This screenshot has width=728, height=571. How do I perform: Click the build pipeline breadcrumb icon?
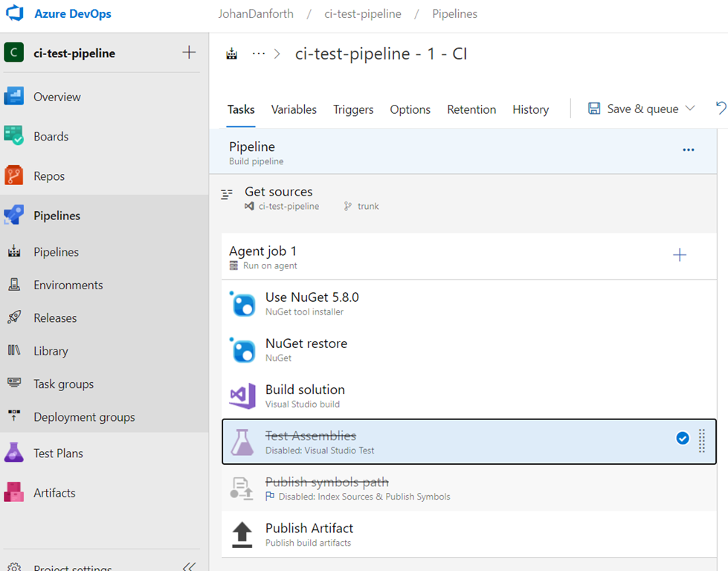[x=232, y=54]
